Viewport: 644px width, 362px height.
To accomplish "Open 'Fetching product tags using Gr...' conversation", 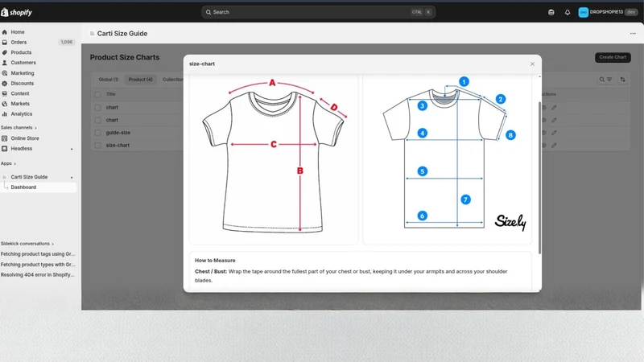I will pyautogui.click(x=38, y=254).
